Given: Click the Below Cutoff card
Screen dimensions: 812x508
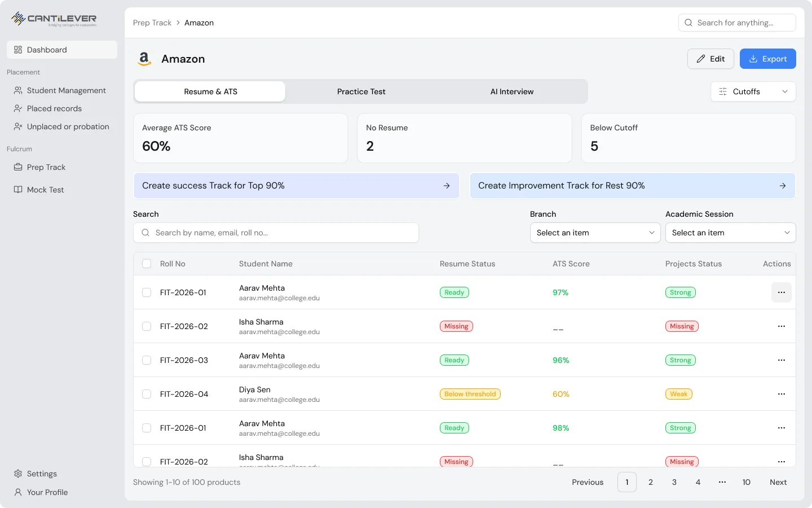Looking at the screenshot, I should pyautogui.click(x=689, y=138).
